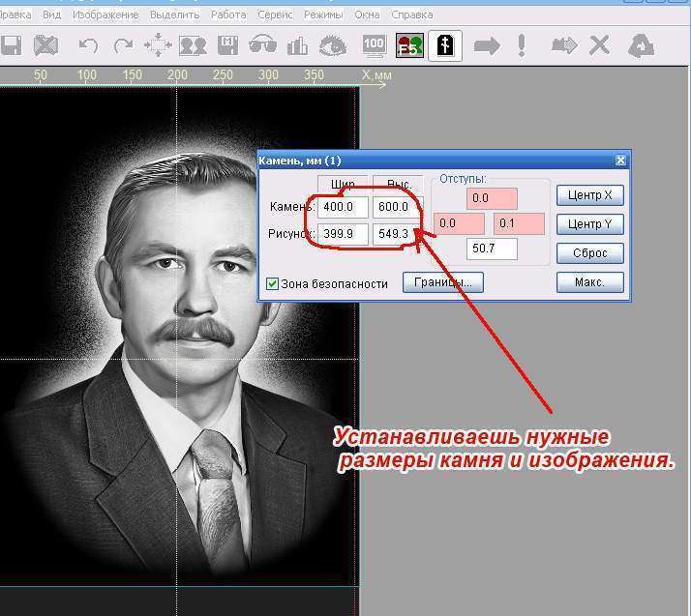Click the floppy disk Save icon
Image resolution: width=691 pixels, height=616 pixels.
pos(11,45)
